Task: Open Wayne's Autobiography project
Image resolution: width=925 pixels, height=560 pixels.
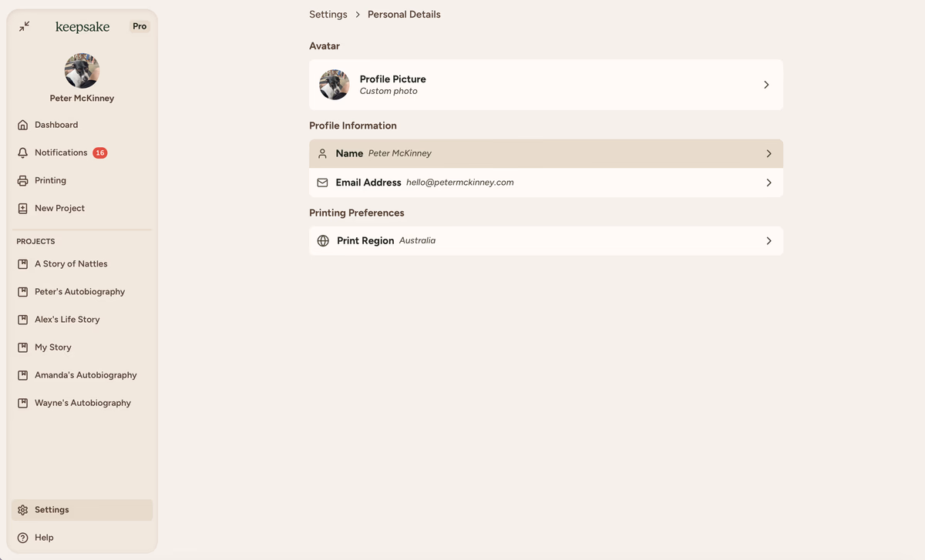Action: coord(82,403)
